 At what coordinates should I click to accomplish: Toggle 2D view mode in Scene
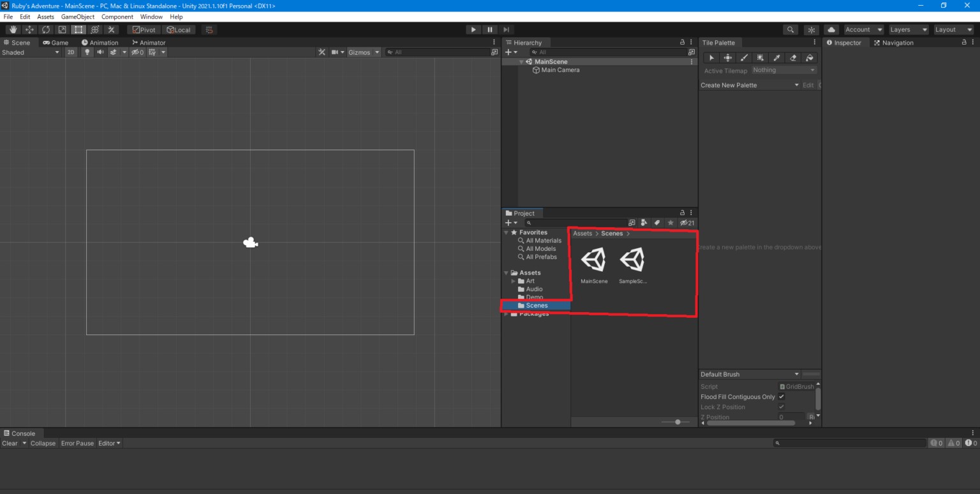[71, 52]
